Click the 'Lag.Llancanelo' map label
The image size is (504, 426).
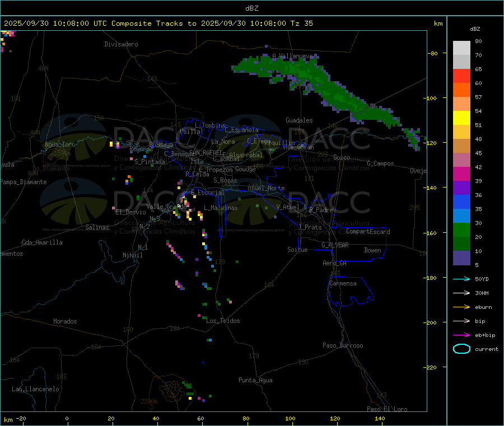(x=36, y=389)
